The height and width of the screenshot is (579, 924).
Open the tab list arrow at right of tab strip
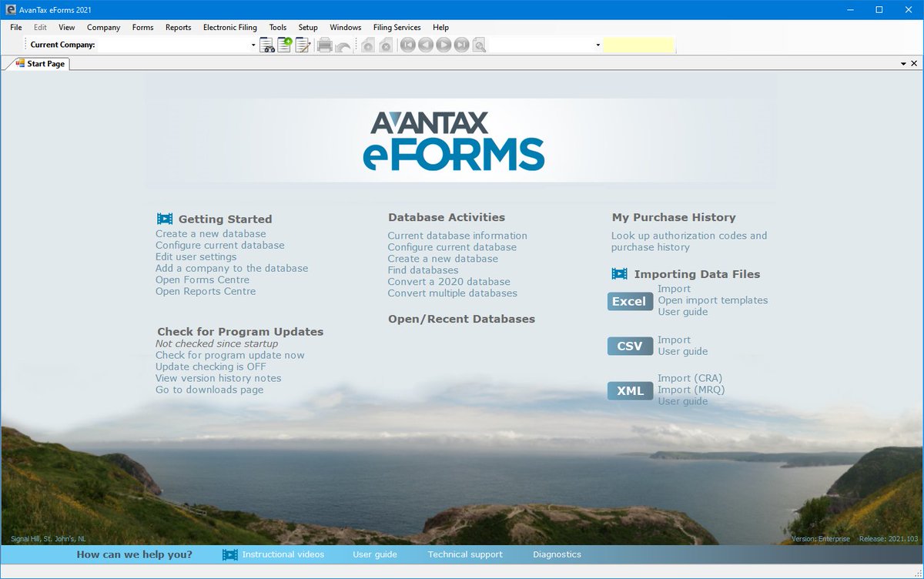[x=904, y=64]
